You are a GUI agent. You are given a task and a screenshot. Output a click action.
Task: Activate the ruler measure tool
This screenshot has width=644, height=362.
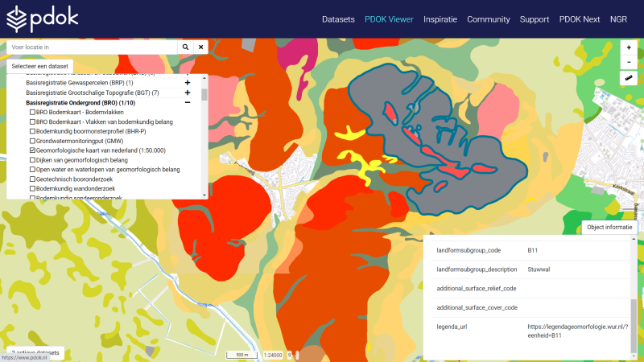[x=629, y=77]
